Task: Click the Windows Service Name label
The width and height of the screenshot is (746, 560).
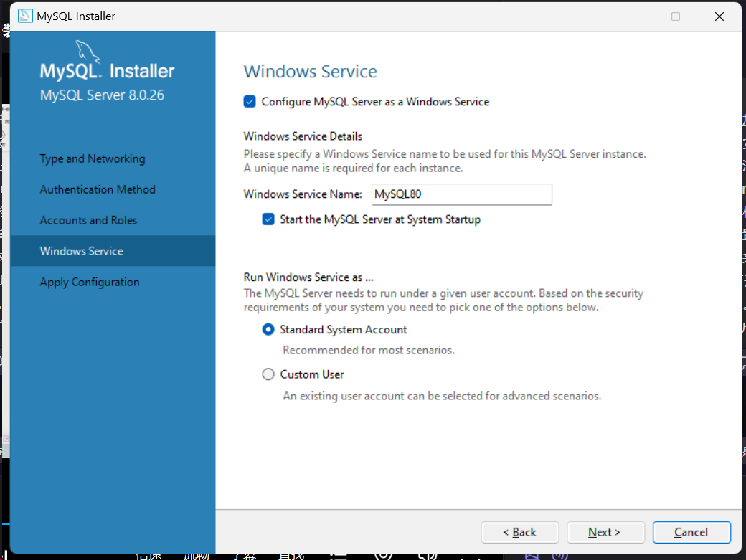Action: (303, 194)
